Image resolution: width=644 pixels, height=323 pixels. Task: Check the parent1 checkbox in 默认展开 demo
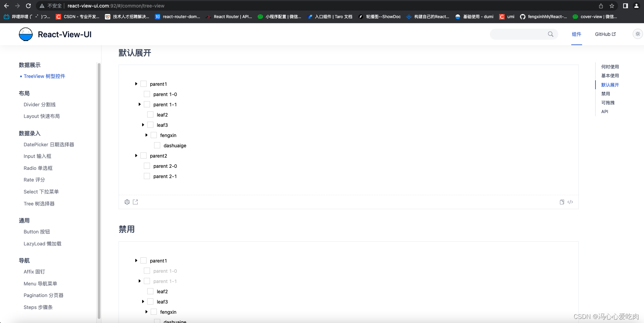[143, 84]
